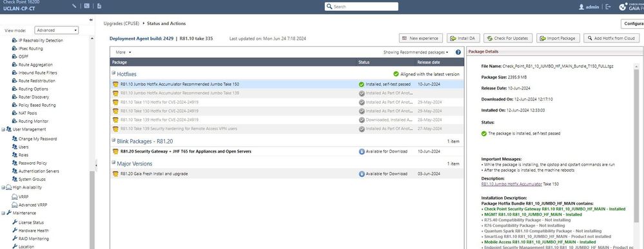Open RAID Monitoring in navigation tree
This screenshot has width=644, height=249.
coord(34,239)
